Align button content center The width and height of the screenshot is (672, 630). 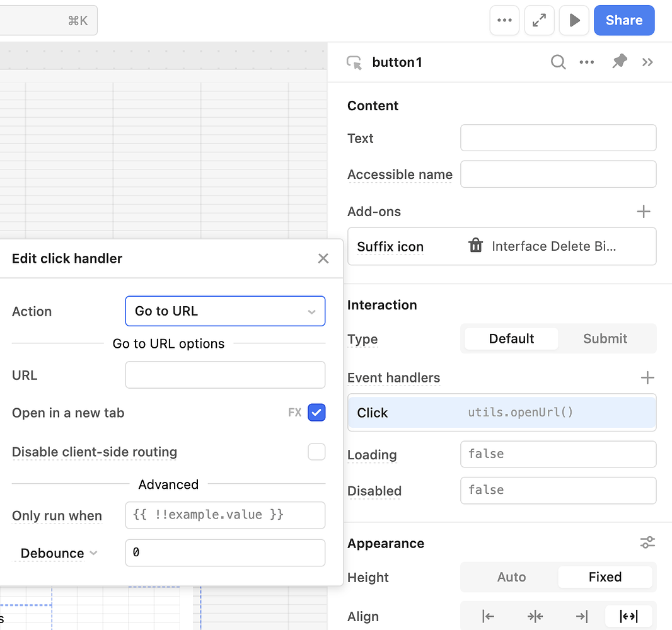[x=535, y=616]
